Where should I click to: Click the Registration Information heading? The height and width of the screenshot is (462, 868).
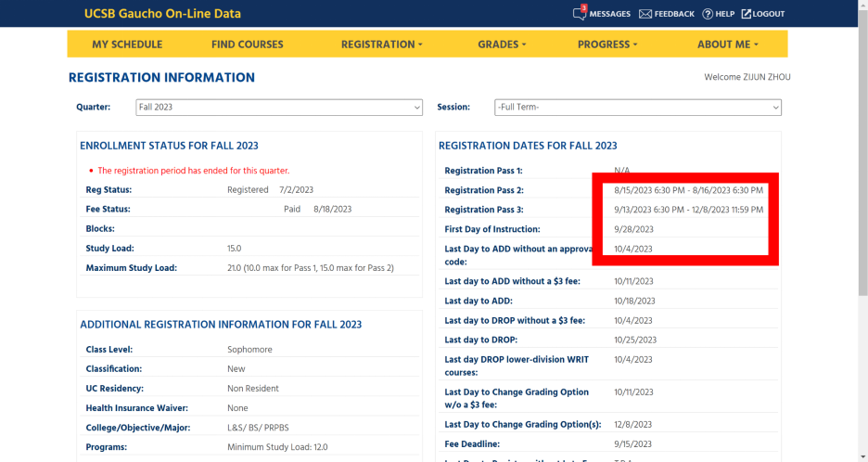pos(161,78)
